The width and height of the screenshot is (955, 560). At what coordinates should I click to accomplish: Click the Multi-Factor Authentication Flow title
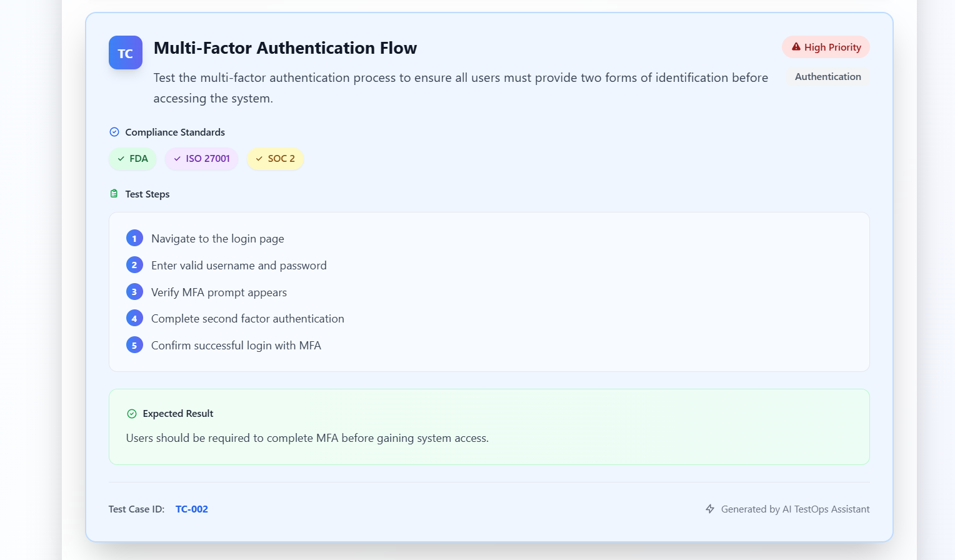coord(285,48)
